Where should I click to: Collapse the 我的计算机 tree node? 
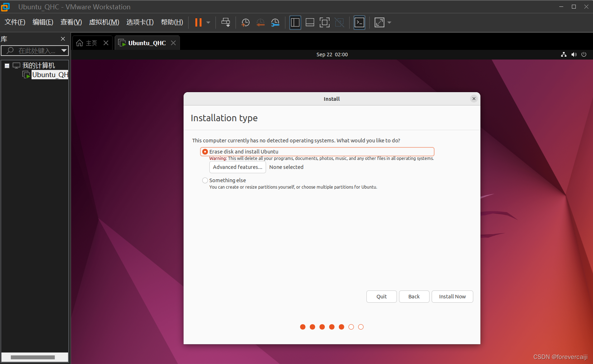7,66
